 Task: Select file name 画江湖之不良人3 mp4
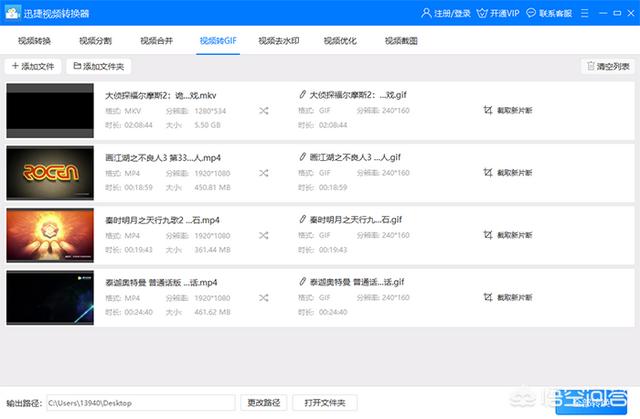(x=163, y=157)
